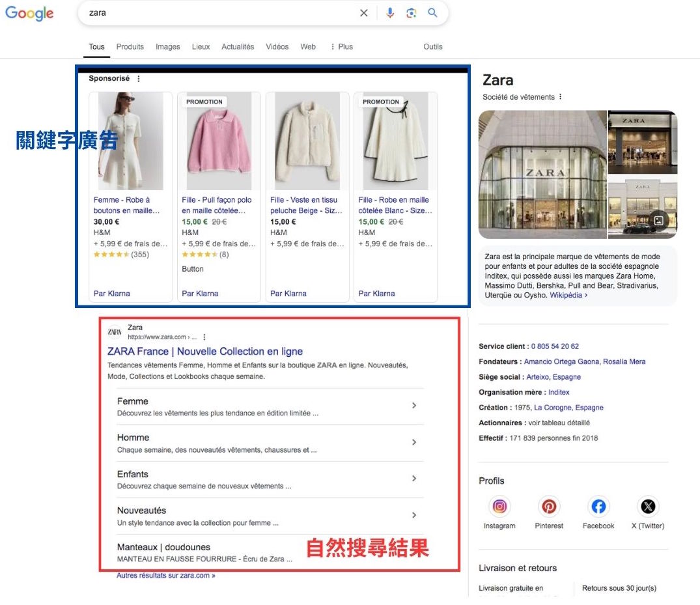Open Femme - Robe à boutons title

(126, 205)
